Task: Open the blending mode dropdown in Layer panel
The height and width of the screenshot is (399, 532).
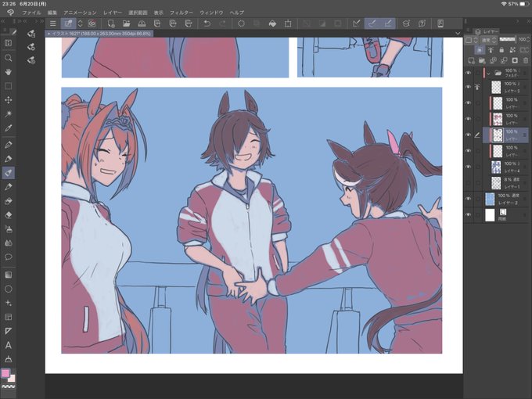Action: [489, 40]
